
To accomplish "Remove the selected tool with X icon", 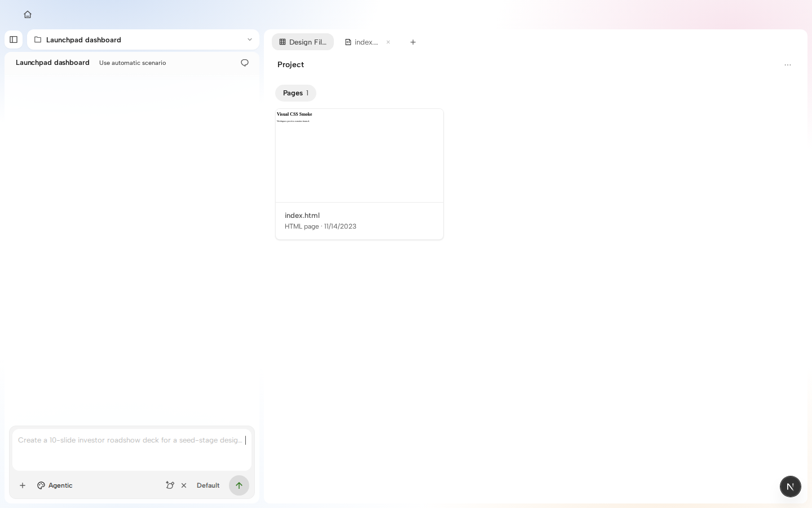I will click(x=184, y=485).
